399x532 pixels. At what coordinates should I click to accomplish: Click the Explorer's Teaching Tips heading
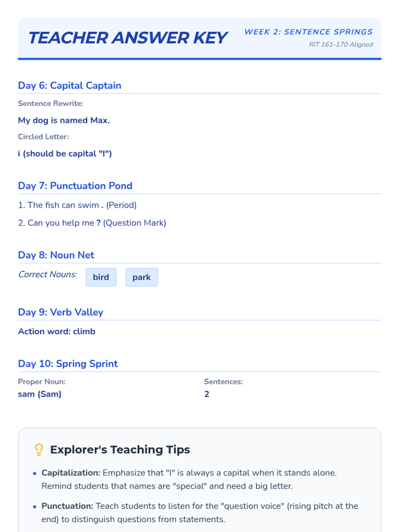click(120, 450)
